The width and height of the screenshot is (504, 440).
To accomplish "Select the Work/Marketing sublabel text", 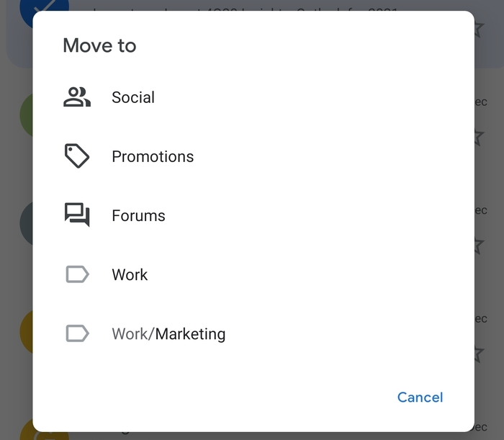I will point(168,334).
